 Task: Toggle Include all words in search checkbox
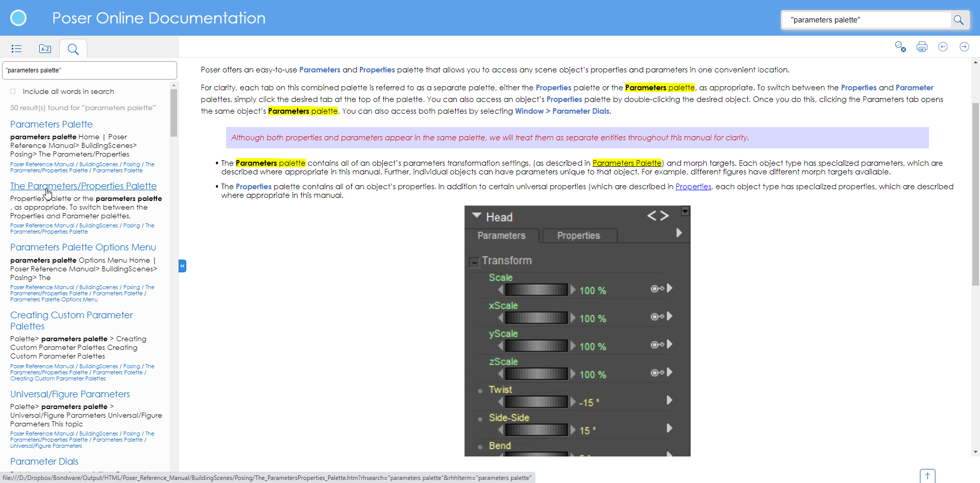(13, 91)
